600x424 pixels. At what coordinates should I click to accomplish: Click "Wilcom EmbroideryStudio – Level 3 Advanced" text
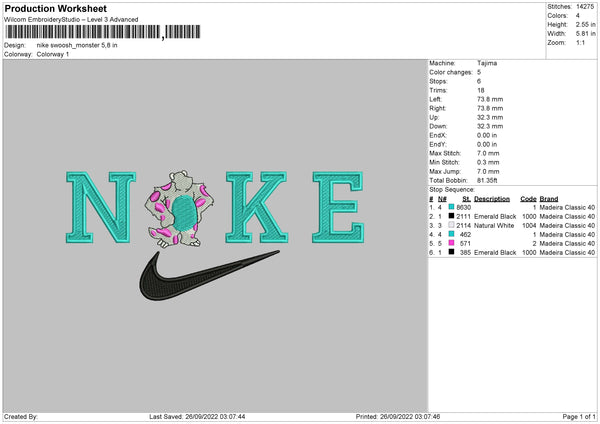(71, 20)
